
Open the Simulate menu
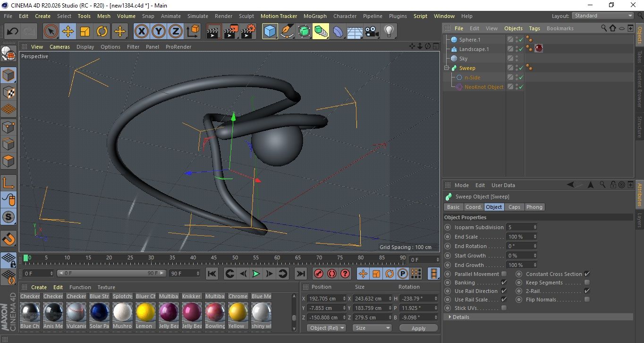pos(197,16)
